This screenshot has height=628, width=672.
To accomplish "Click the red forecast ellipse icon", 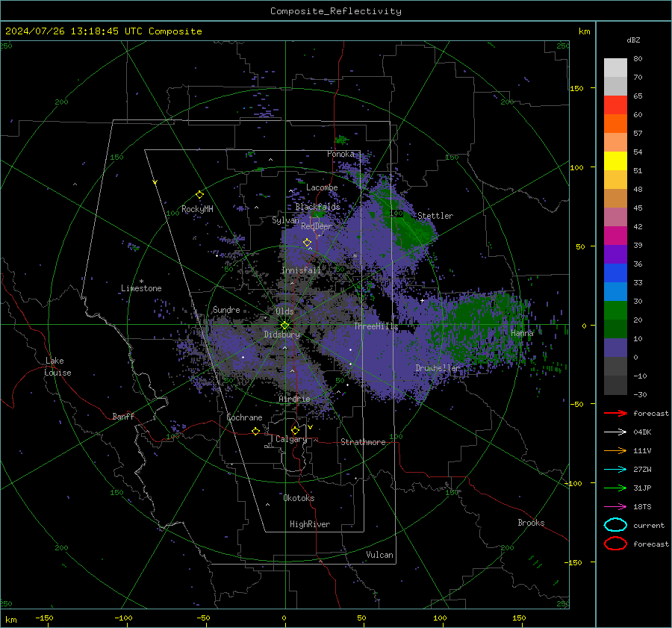I will (x=615, y=544).
